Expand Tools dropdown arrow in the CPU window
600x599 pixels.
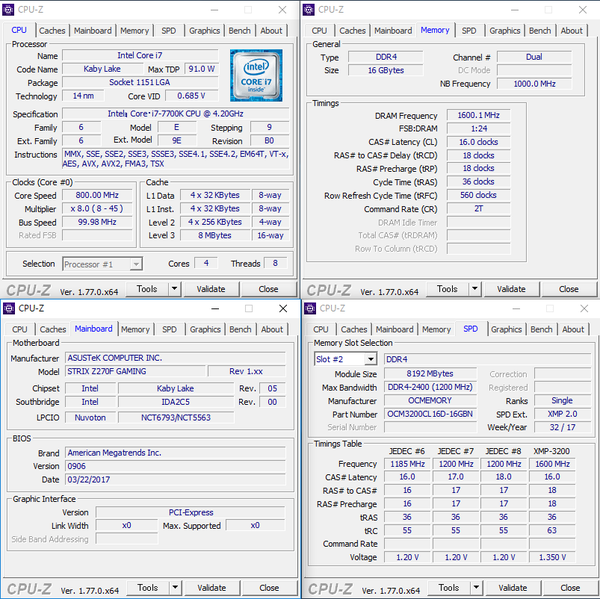coord(174,289)
